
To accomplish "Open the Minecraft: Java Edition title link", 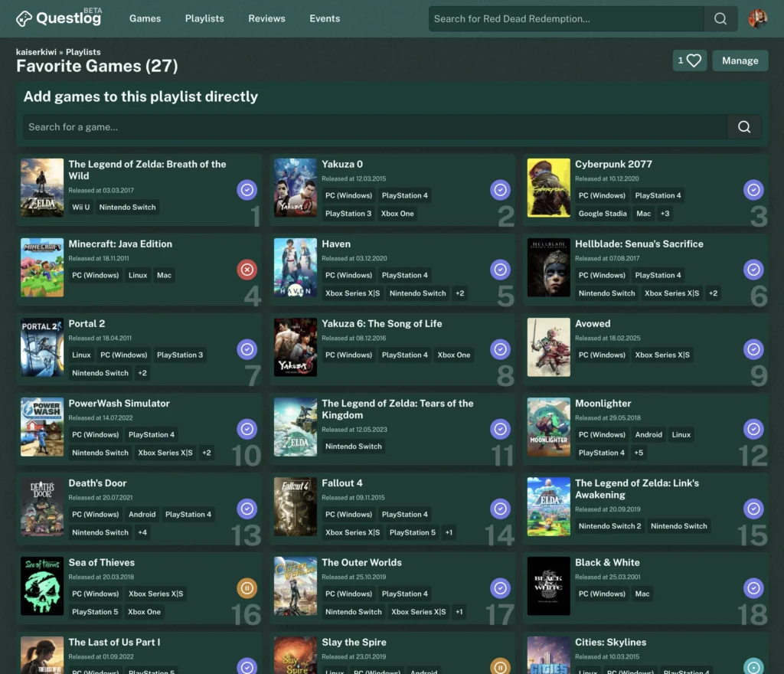I will click(x=120, y=244).
